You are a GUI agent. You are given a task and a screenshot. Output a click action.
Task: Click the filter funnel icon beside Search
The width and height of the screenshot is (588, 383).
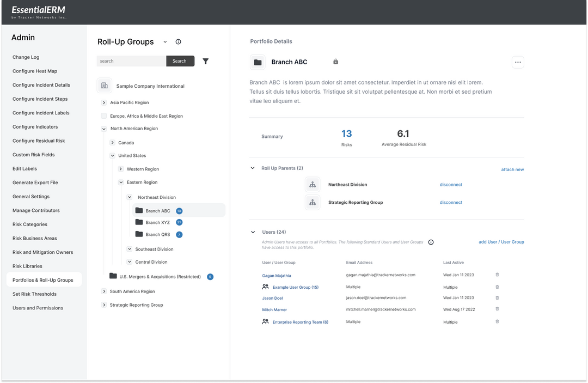tap(205, 61)
